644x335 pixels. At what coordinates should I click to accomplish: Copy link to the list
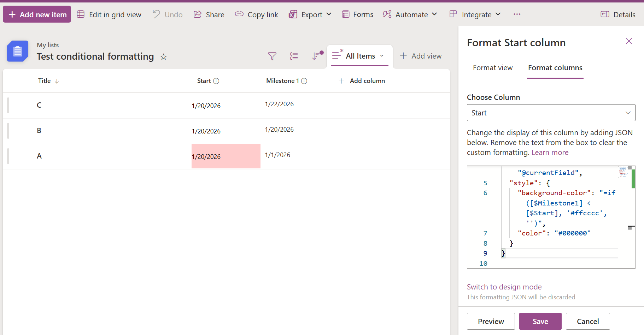[257, 14]
